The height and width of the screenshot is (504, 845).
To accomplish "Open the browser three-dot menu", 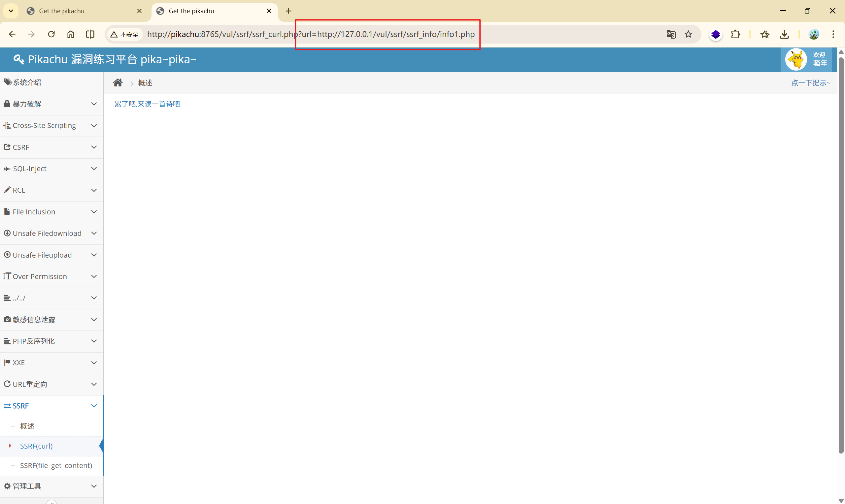I will tap(833, 34).
